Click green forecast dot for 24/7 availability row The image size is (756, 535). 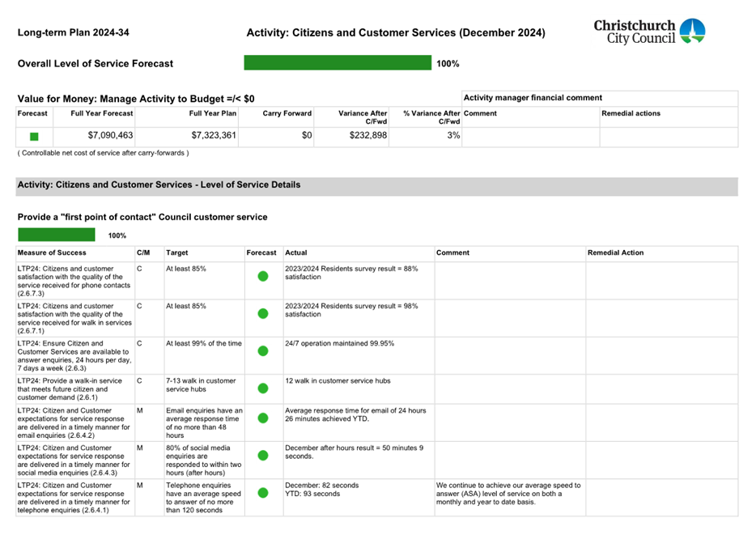pyautogui.click(x=262, y=351)
